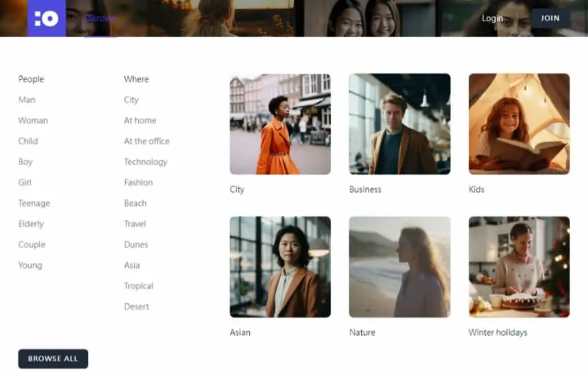Choose the Technology filter link

coord(145,162)
